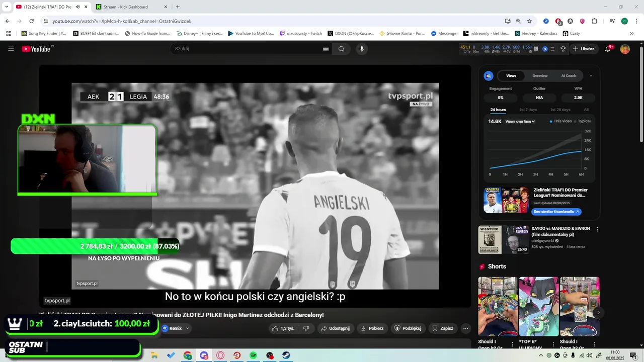This screenshot has height=362, width=644.
Task: Click the zoom magnifier icon in the address bar
Action: tap(518, 21)
